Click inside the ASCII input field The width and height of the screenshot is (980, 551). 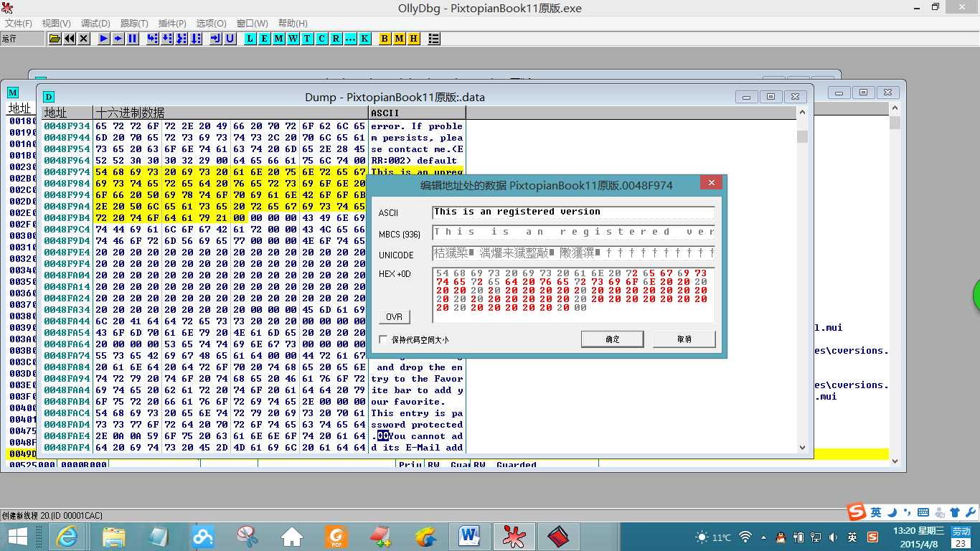[x=573, y=212]
